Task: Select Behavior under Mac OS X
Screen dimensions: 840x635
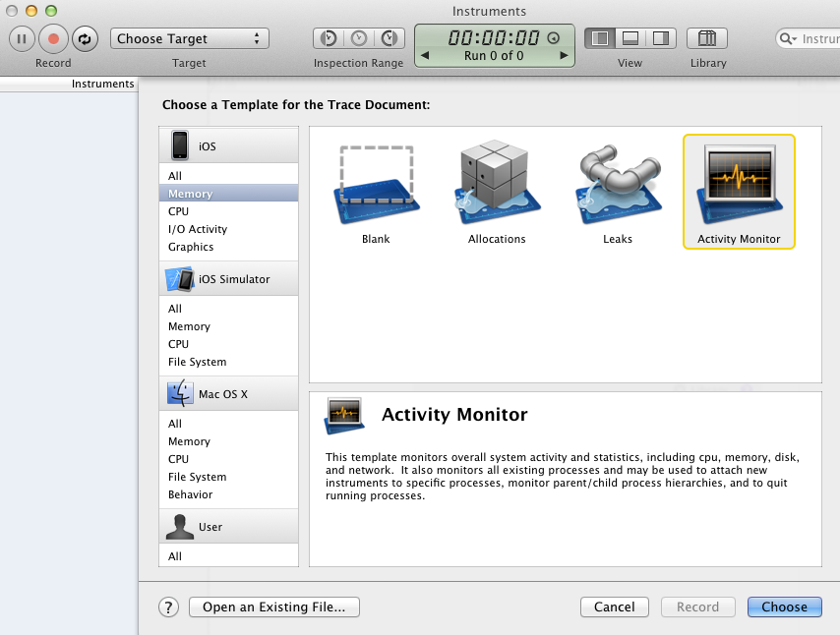Action: tap(229, 494)
